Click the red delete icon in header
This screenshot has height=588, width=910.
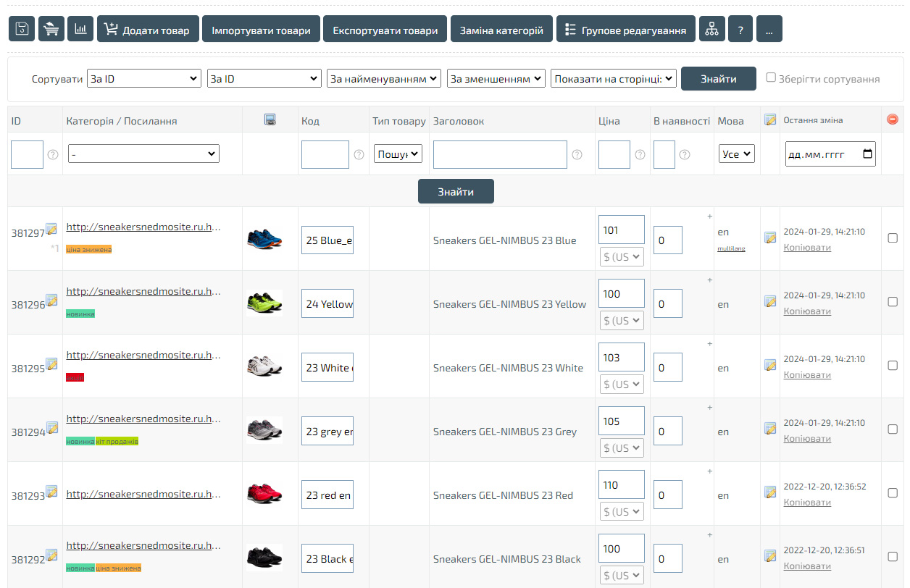pos(893,119)
